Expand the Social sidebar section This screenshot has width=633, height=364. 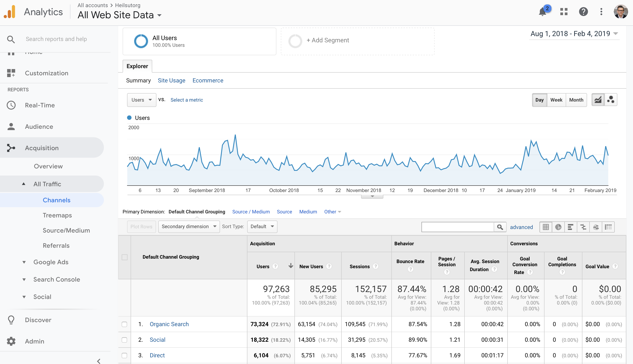(24, 297)
